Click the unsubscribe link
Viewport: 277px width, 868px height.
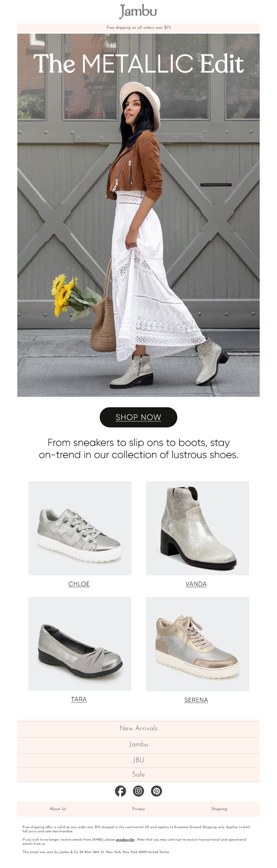click(x=125, y=840)
